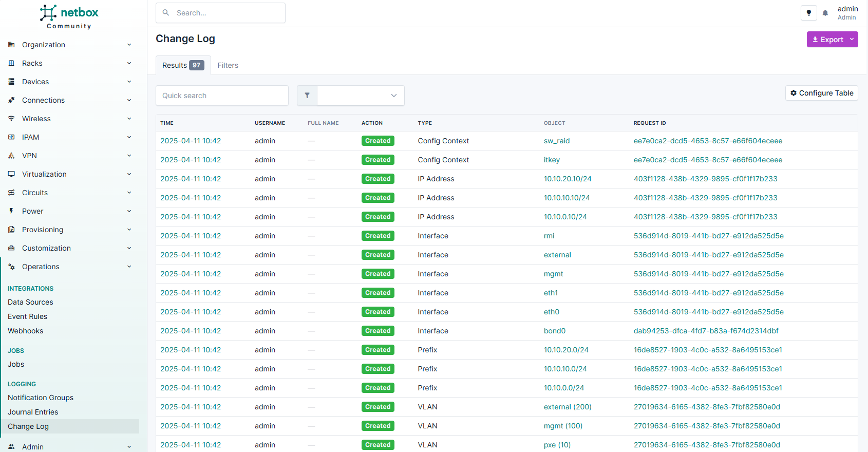The width and height of the screenshot is (868, 452).
Task: Click the Wireless wifi icon
Action: tap(11, 119)
